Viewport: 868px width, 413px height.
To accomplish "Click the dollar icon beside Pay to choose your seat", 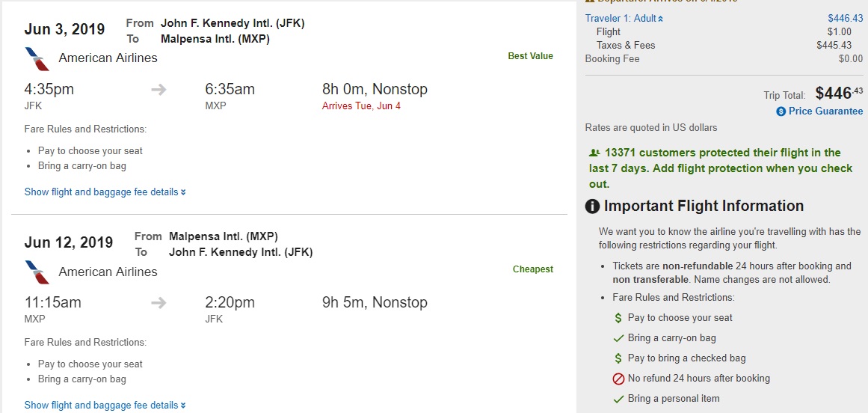I will 618,318.
